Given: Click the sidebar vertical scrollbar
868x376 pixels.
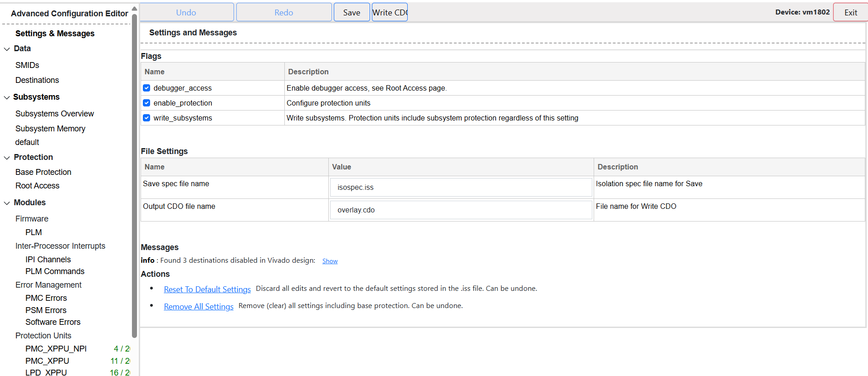Looking at the screenshot, I should point(134,181).
